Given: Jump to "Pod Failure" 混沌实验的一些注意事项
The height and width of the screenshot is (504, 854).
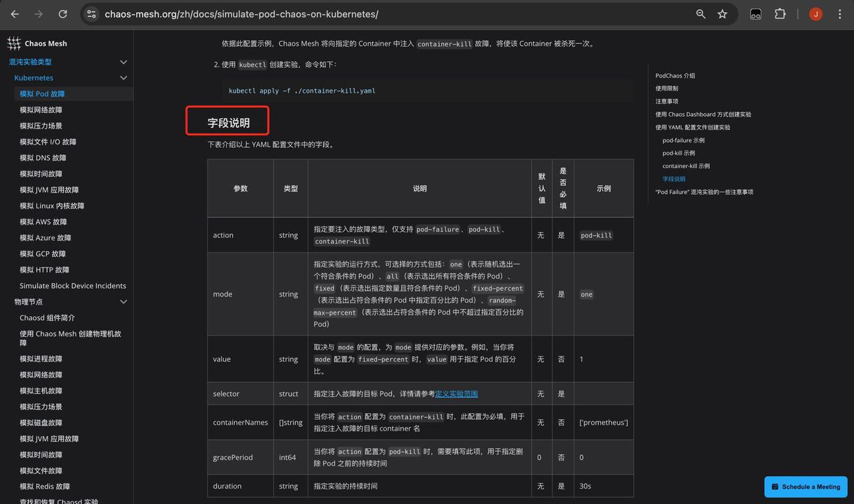Looking at the screenshot, I should pyautogui.click(x=704, y=192).
